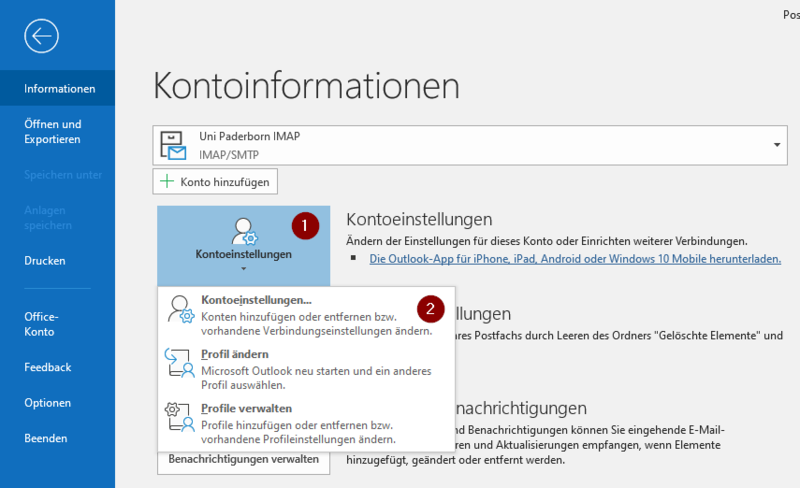Screen dimensions: 800x488
Task: Click the back arrow circle icon
Action: pyautogui.click(x=41, y=36)
